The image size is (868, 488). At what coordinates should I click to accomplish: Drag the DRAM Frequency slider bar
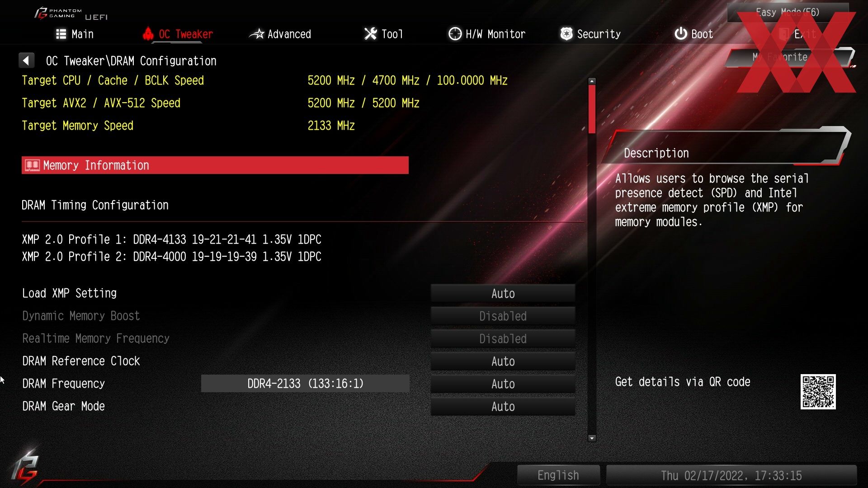304,383
